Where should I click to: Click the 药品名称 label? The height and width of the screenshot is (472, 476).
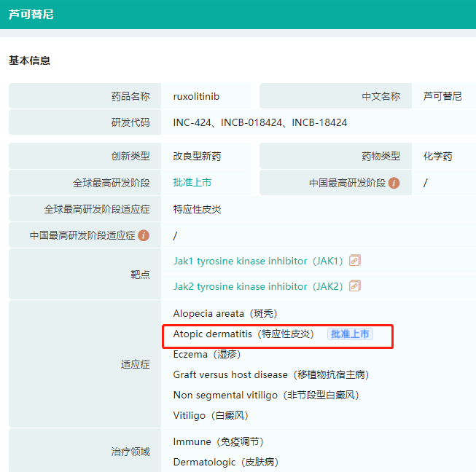[x=130, y=96]
